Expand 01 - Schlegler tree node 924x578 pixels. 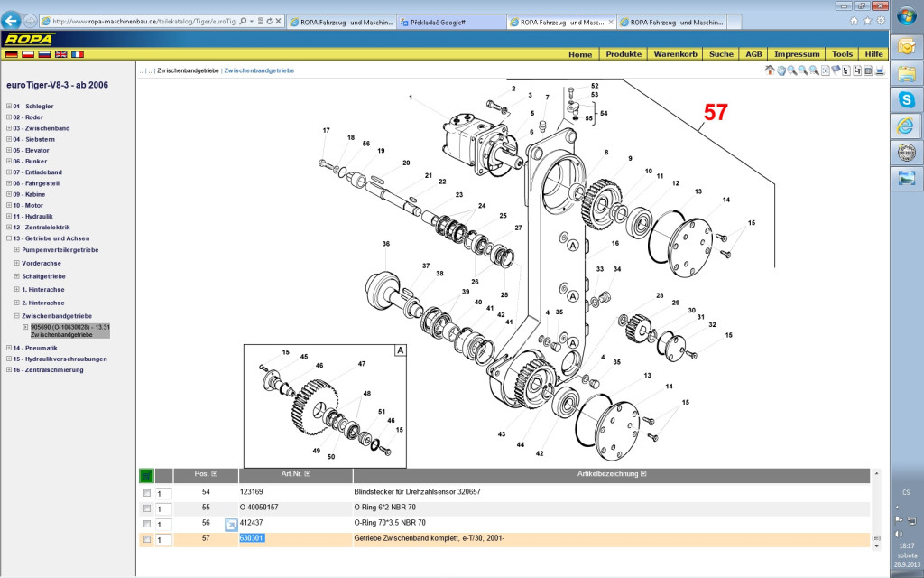9,107
